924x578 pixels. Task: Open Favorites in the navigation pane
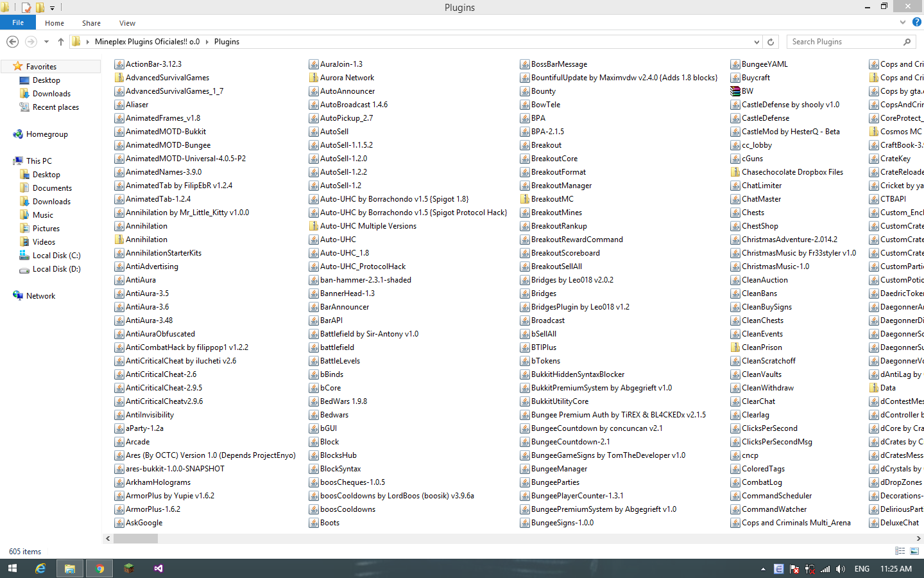(42, 67)
